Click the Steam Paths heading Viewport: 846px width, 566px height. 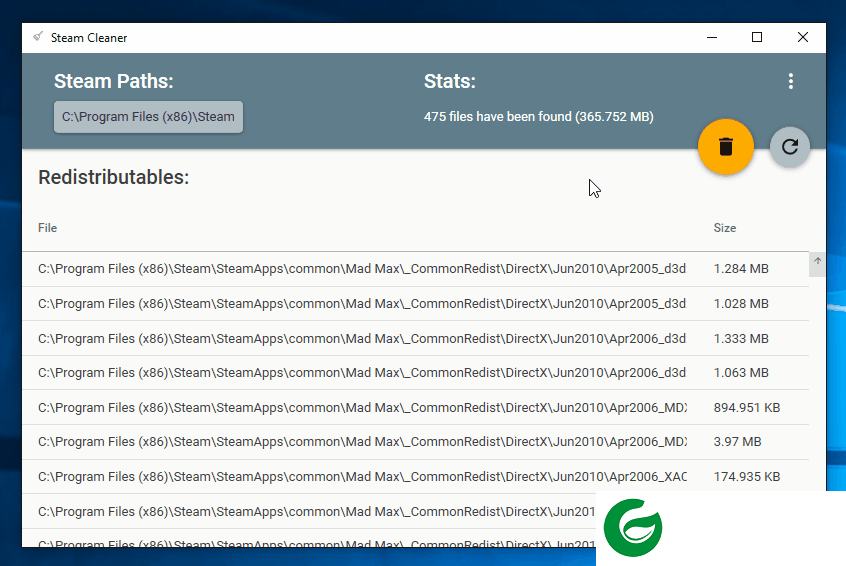(x=113, y=81)
